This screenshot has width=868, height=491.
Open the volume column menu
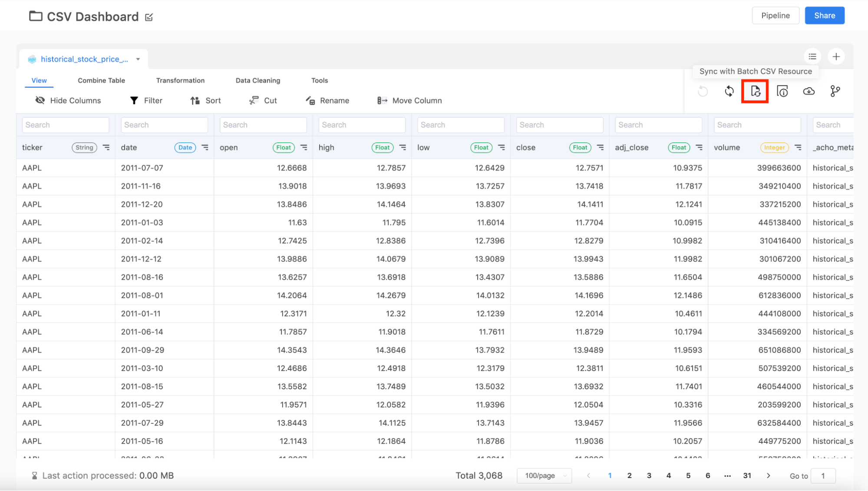click(x=798, y=148)
